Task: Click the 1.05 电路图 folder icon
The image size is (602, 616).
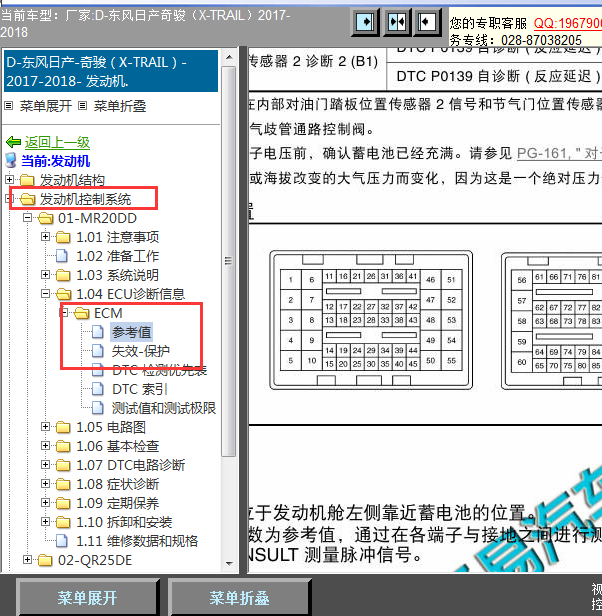Action: click(x=63, y=427)
